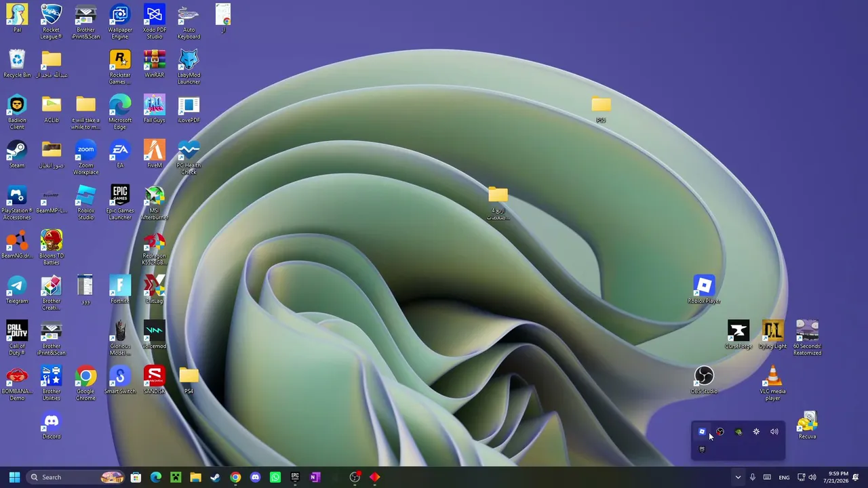Select the ExitLag desktop shortcut
This screenshot has height=488, width=868.
154,290
